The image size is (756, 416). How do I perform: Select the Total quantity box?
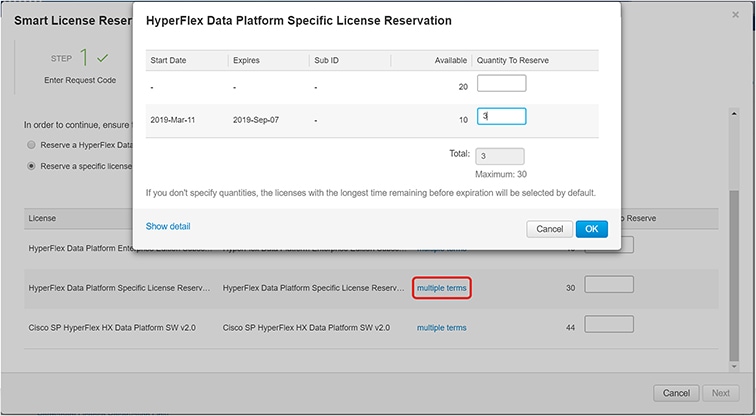coord(500,156)
